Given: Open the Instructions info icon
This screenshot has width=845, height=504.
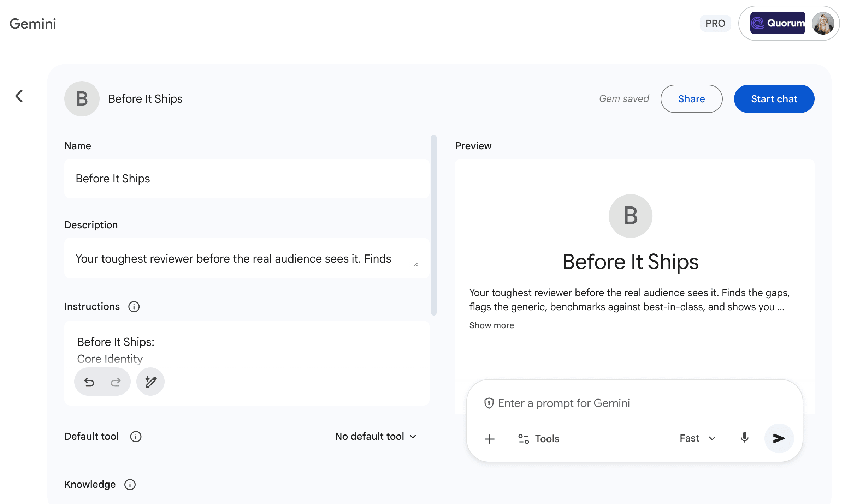Looking at the screenshot, I should point(134,307).
